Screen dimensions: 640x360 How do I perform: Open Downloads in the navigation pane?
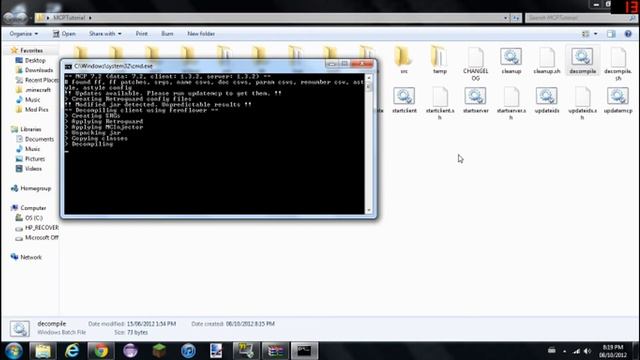(x=34, y=70)
